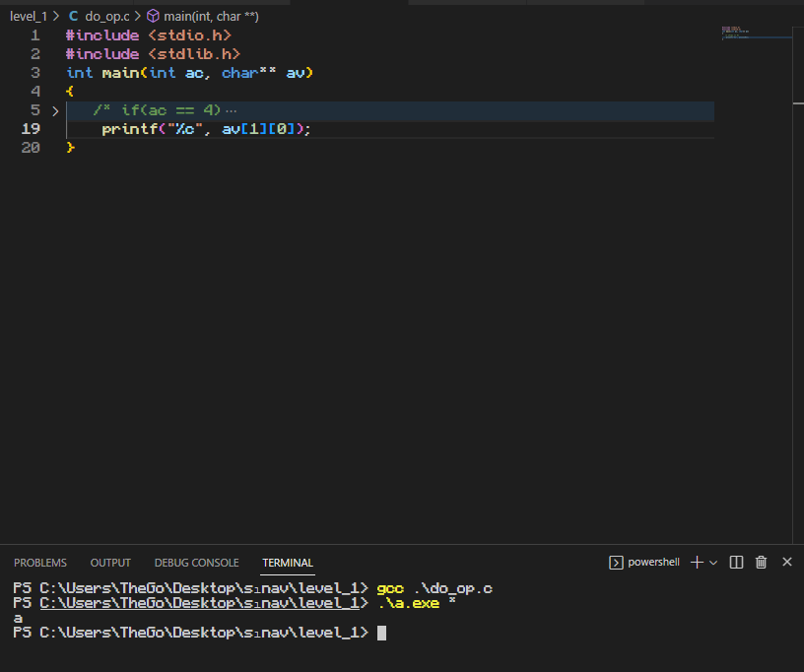The width and height of the screenshot is (804, 672).
Task: Click the chevron after level_1 breadcrumb
Action: tap(56, 17)
